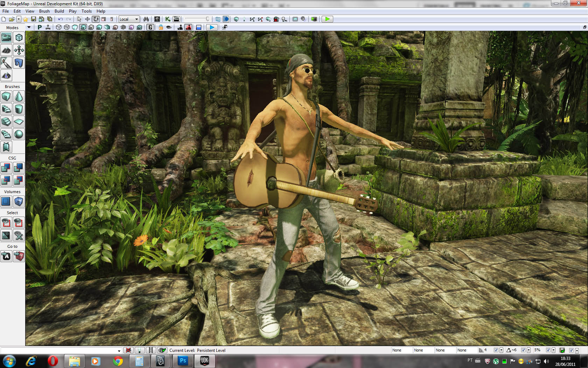Toggle drag grid snap checkbox
The image size is (588, 368).
click(496, 350)
